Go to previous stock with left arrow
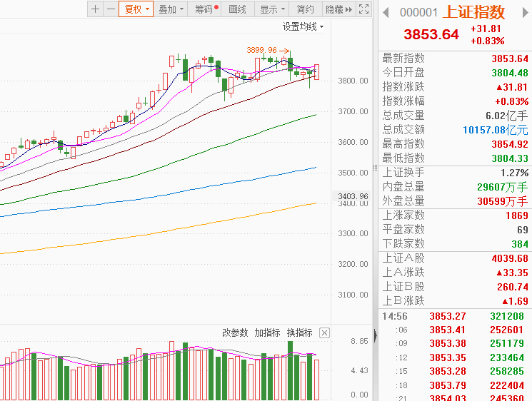Screen dimensions: 532x401 click(x=386, y=13)
